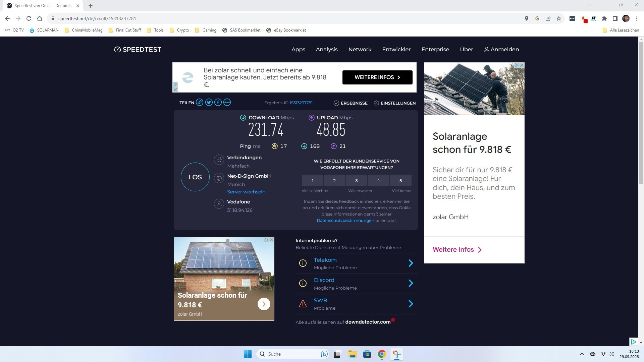Click the volume icon in system tray
This screenshot has height=362, width=644.
611,354
